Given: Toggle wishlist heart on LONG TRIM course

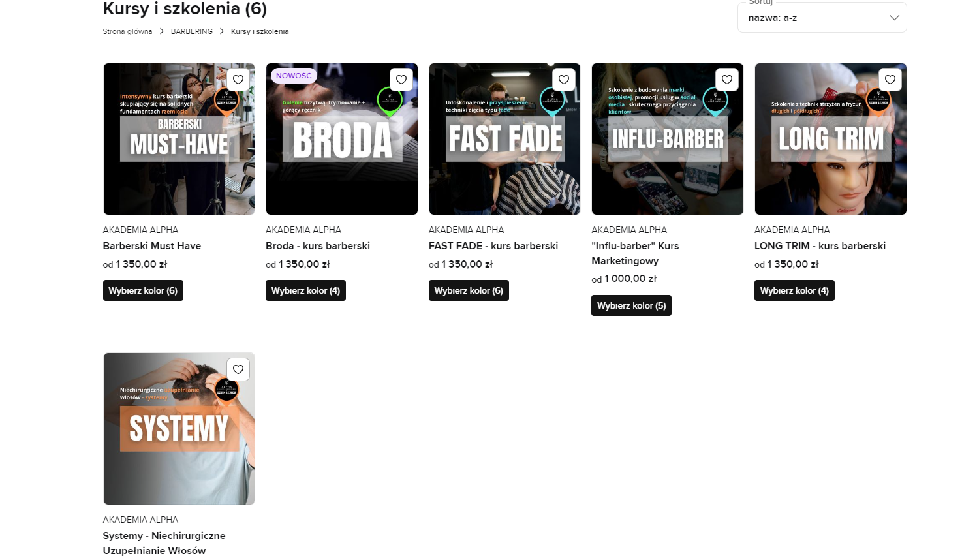Looking at the screenshot, I should tap(890, 80).
